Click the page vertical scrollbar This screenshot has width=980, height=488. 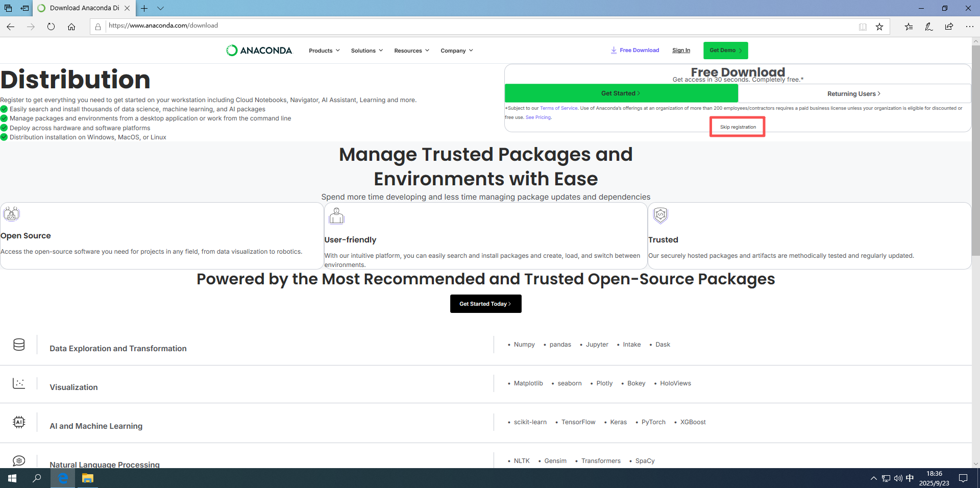point(975,151)
